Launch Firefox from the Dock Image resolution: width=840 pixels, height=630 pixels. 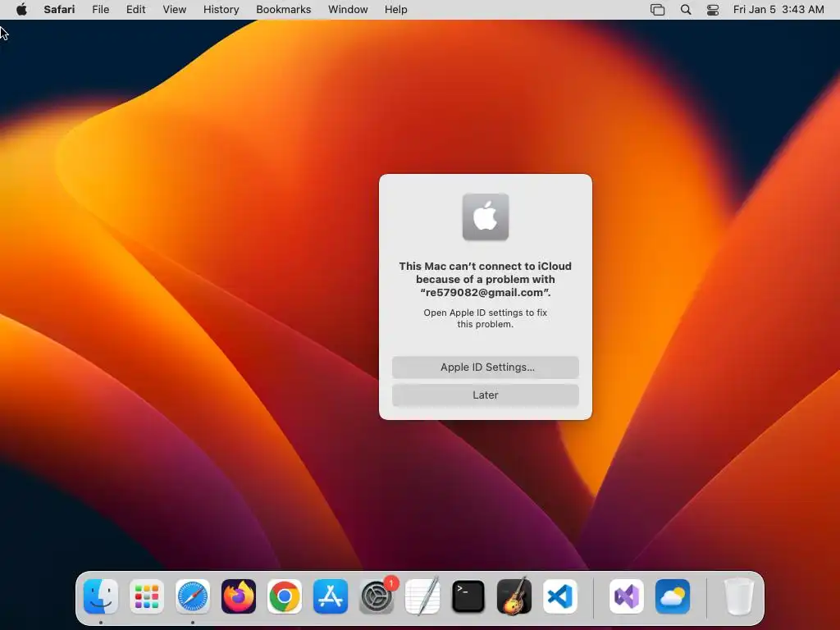coord(239,596)
